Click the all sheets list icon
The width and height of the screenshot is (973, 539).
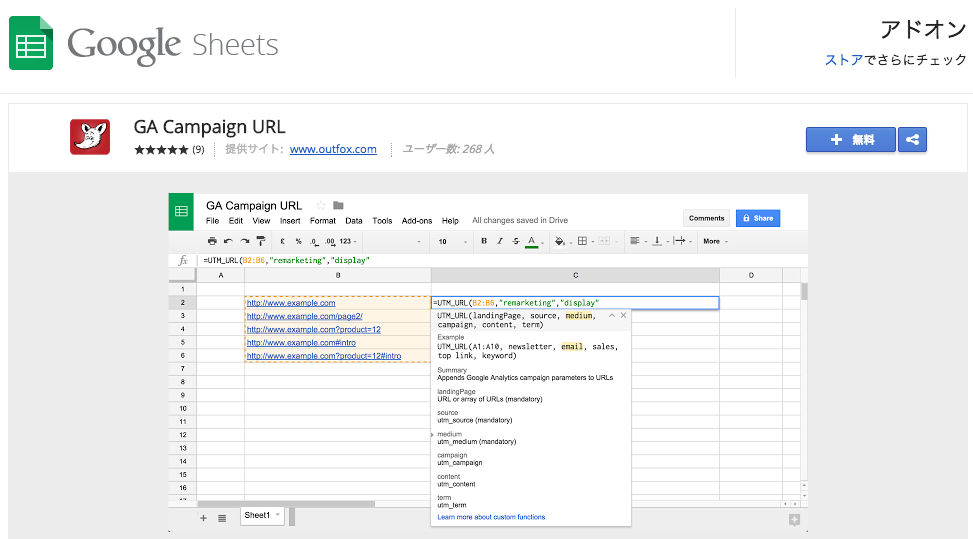click(222, 518)
